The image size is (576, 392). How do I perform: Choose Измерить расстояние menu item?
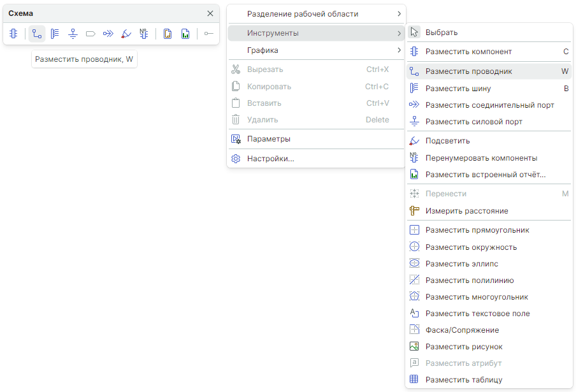click(466, 211)
